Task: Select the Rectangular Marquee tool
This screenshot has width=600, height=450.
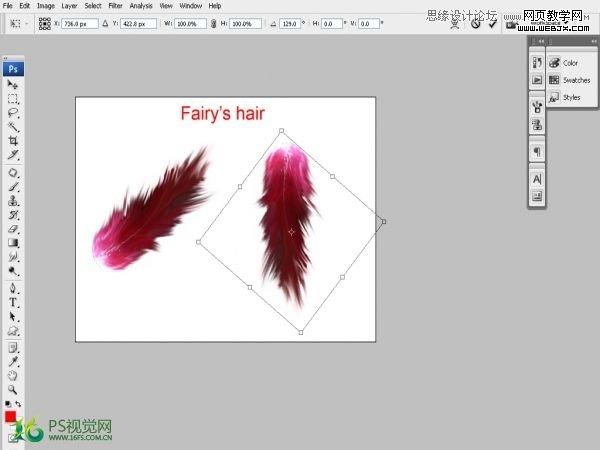Action: pos(14,99)
